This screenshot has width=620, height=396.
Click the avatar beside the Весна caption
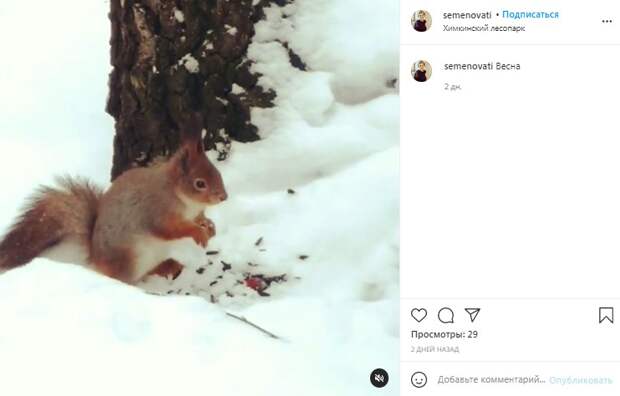point(422,71)
